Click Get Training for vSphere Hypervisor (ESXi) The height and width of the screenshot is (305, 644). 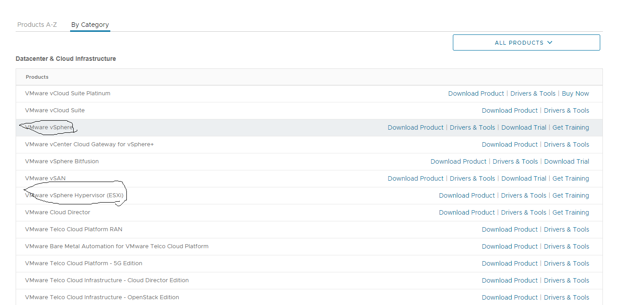(571, 195)
